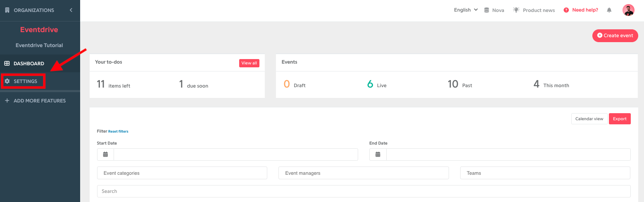
Task: Open the English language dropdown
Action: pos(466,10)
